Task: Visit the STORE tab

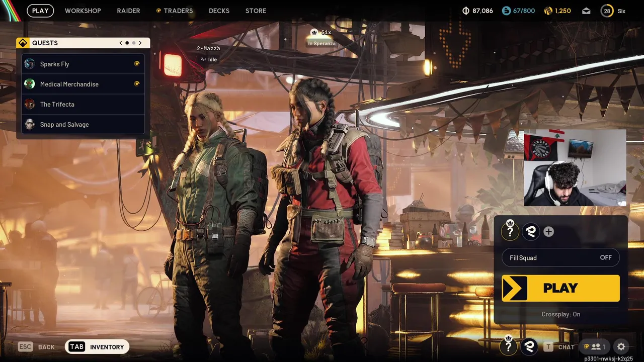Action: [x=256, y=11]
